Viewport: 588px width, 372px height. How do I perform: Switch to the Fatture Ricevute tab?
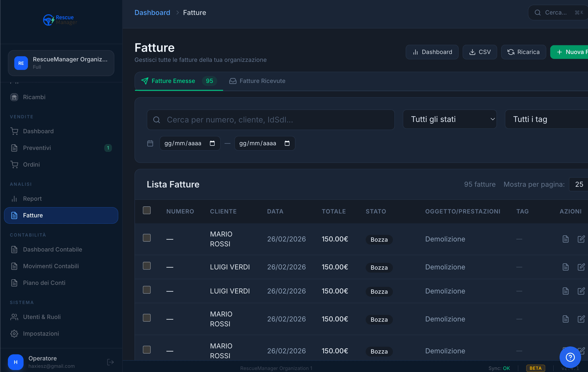(257, 81)
